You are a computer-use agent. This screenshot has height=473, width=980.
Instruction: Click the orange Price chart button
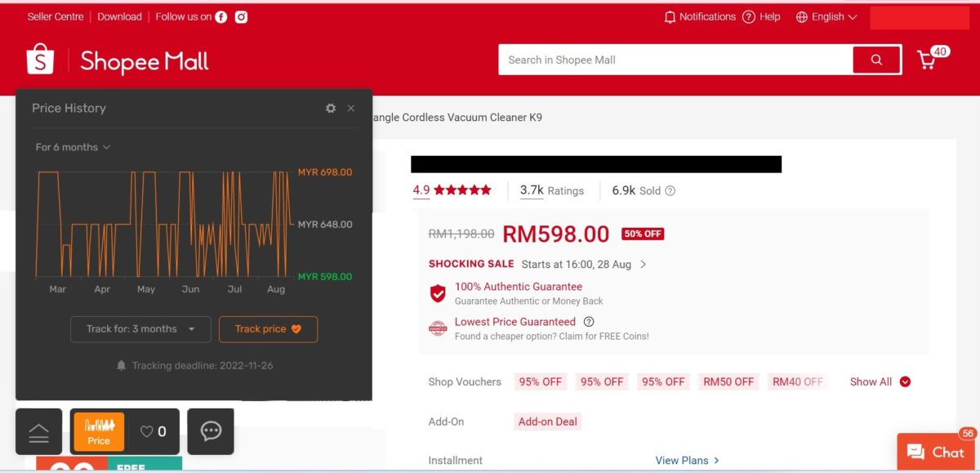pyautogui.click(x=99, y=431)
